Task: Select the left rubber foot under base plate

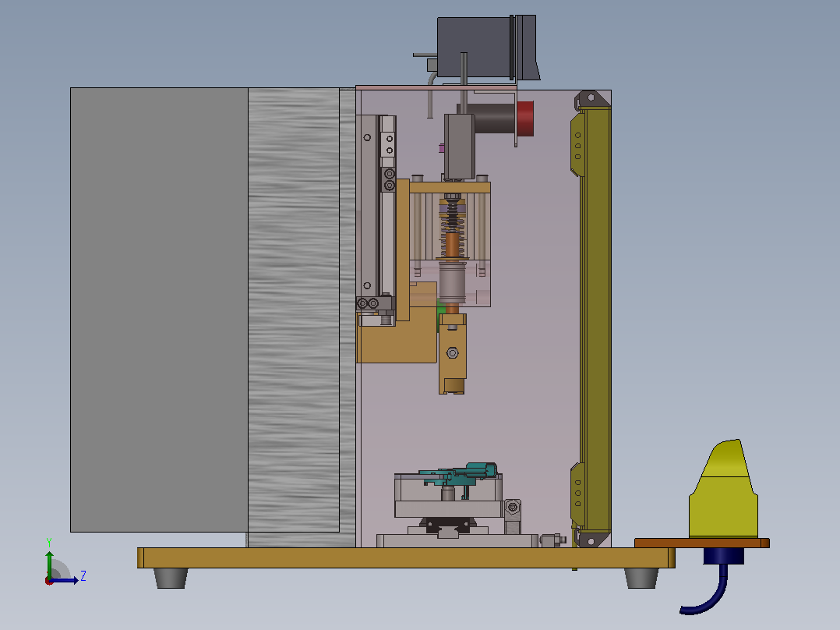Action: [171, 578]
